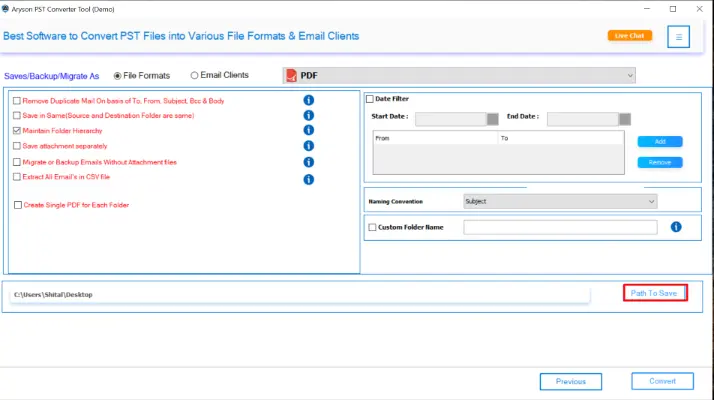Viewport: 714px width, 400px height.
Task: Click the Live Chat button
Action: click(x=629, y=36)
